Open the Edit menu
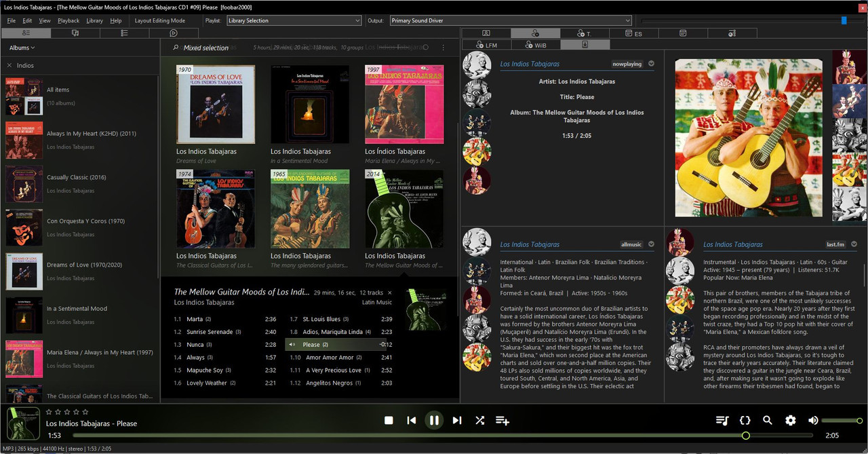 (27, 20)
